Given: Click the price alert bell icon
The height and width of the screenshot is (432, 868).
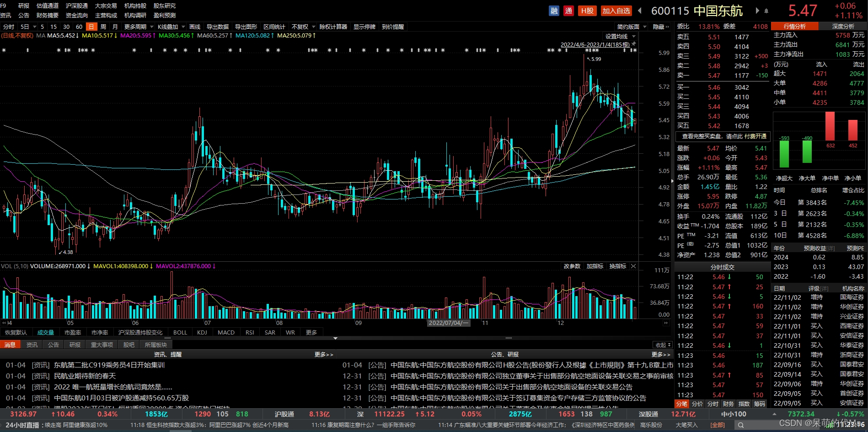Looking at the screenshot, I should coord(766,11).
